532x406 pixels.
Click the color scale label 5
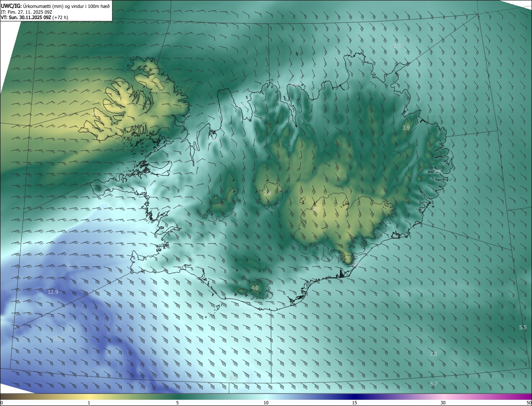coord(177,403)
